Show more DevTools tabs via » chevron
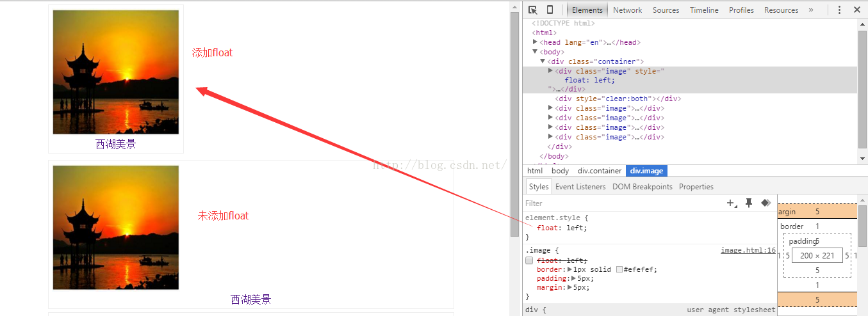The height and width of the screenshot is (316, 868). point(811,10)
